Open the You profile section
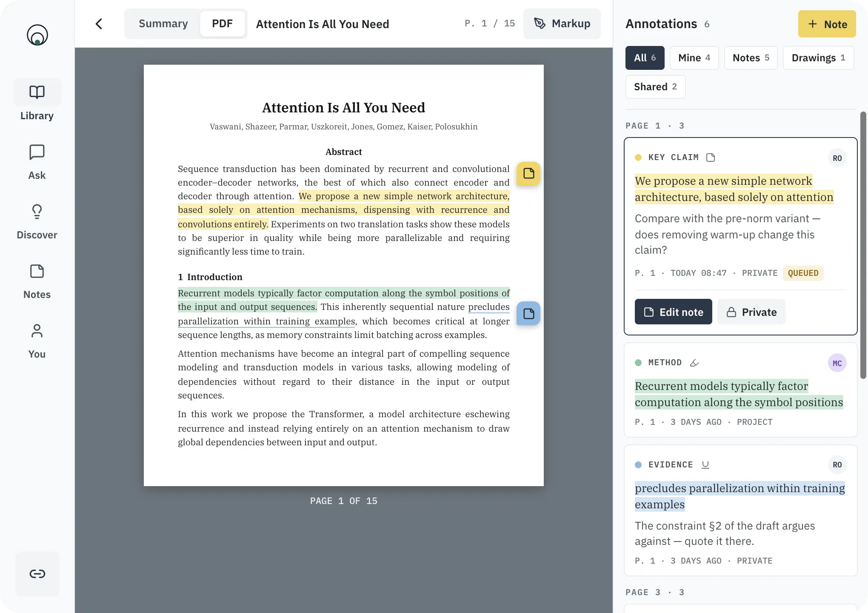 pyautogui.click(x=37, y=340)
